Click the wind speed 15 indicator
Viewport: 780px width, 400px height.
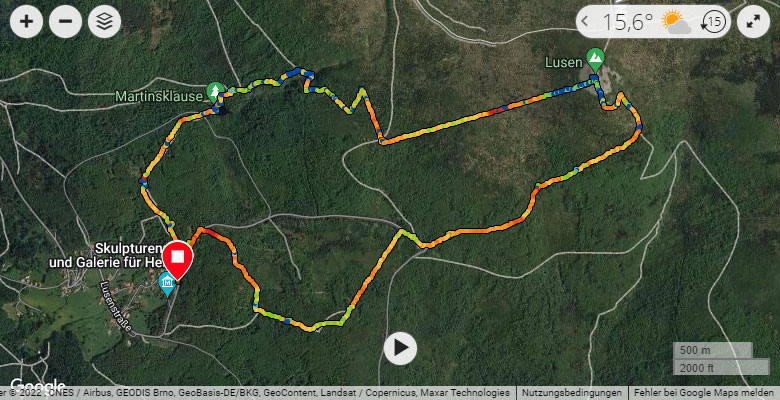[x=713, y=22]
